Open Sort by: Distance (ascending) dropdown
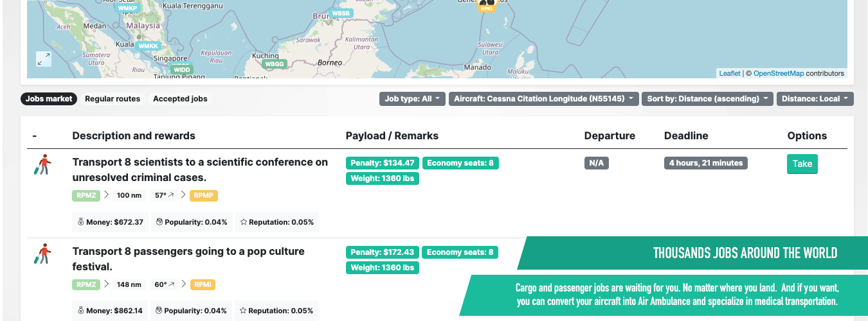 pos(707,99)
